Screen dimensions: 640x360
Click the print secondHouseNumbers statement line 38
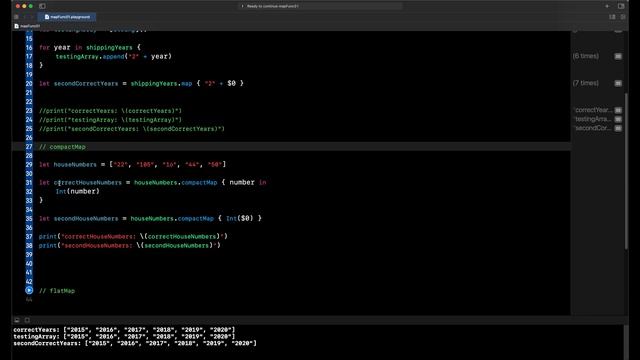point(129,245)
